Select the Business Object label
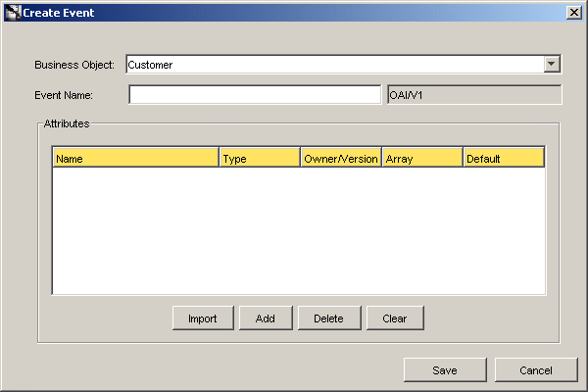Screen dimensions: 588x392 [74, 65]
